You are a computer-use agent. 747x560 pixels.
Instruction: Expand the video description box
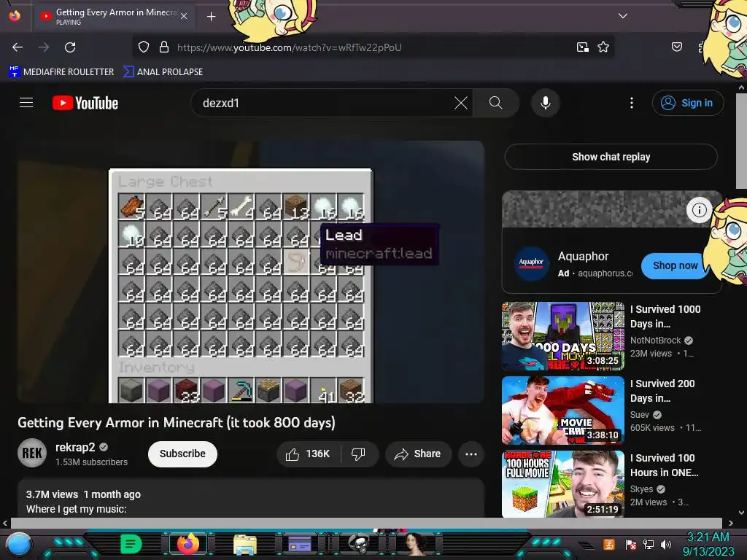coord(251,498)
